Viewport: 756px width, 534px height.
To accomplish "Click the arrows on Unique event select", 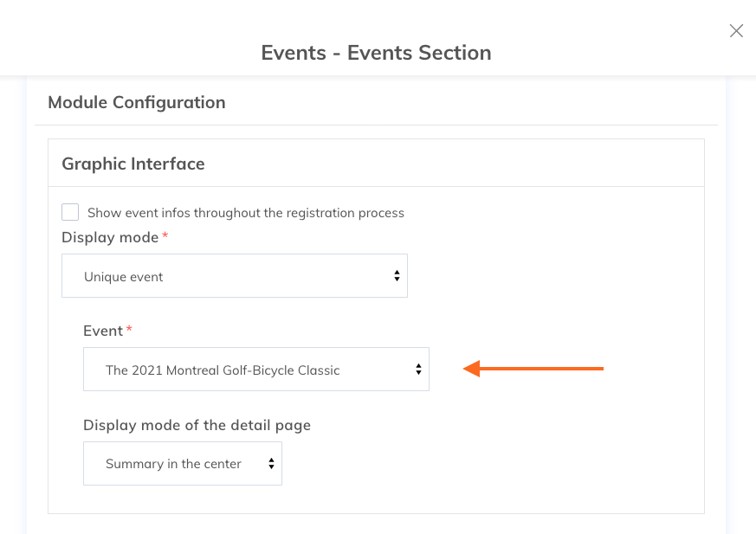I will coord(397,276).
